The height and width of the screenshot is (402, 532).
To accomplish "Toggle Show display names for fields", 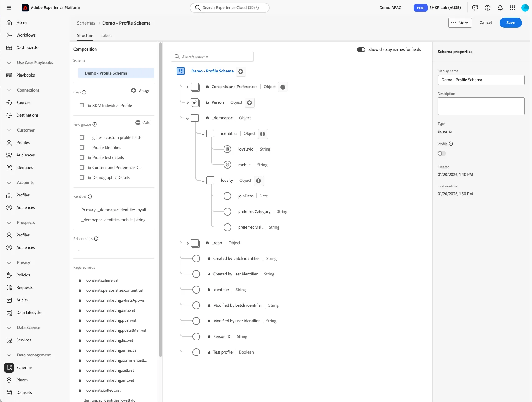I will (361, 50).
